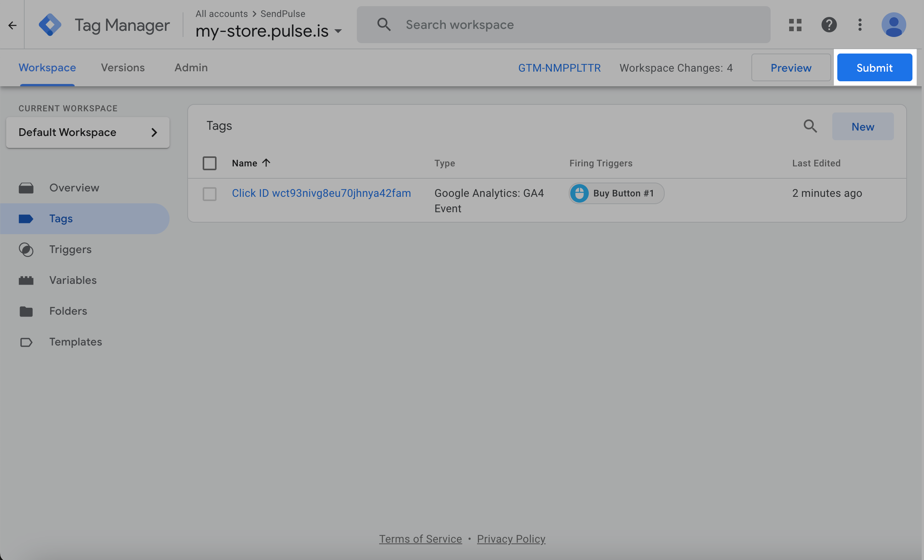924x560 pixels.
Task: Open the Click ID wct93nivg8eu70jhnya42fam tag
Action: (321, 193)
